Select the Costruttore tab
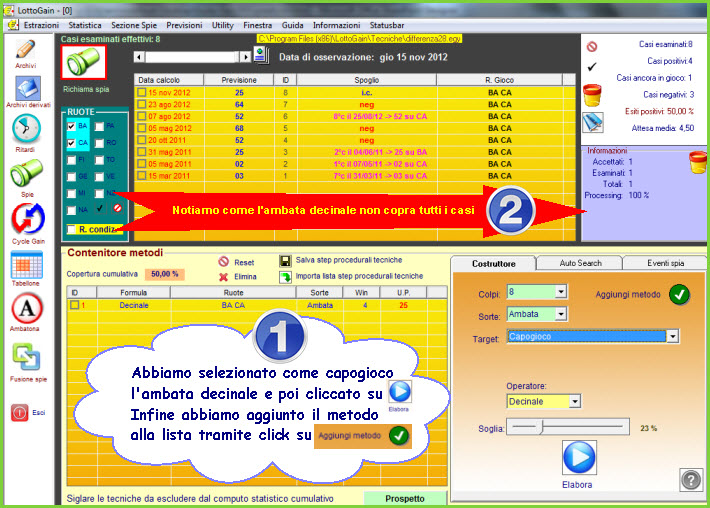The image size is (710, 508). [494, 264]
